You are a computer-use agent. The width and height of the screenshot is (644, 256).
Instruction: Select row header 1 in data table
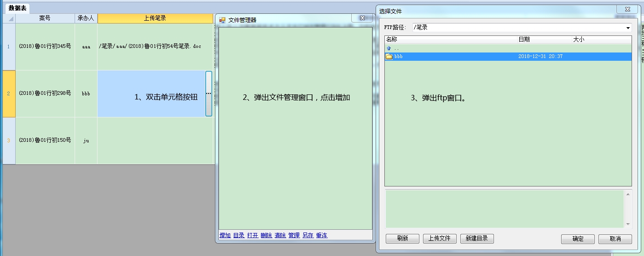pyautogui.click(x=9, y=47)
